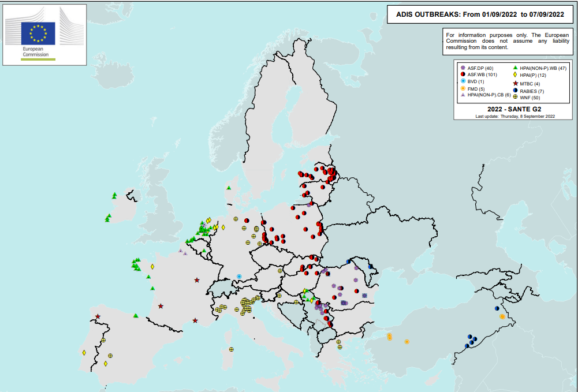Click the HPAI(NON-P).CB small triangle legend icon

pos(463,95)
